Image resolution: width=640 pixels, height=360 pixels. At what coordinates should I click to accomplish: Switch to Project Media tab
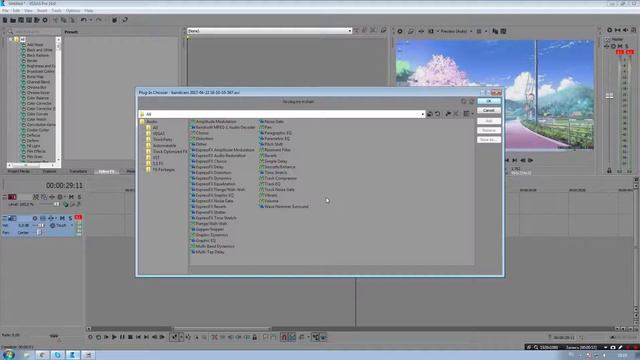(19, 171)
